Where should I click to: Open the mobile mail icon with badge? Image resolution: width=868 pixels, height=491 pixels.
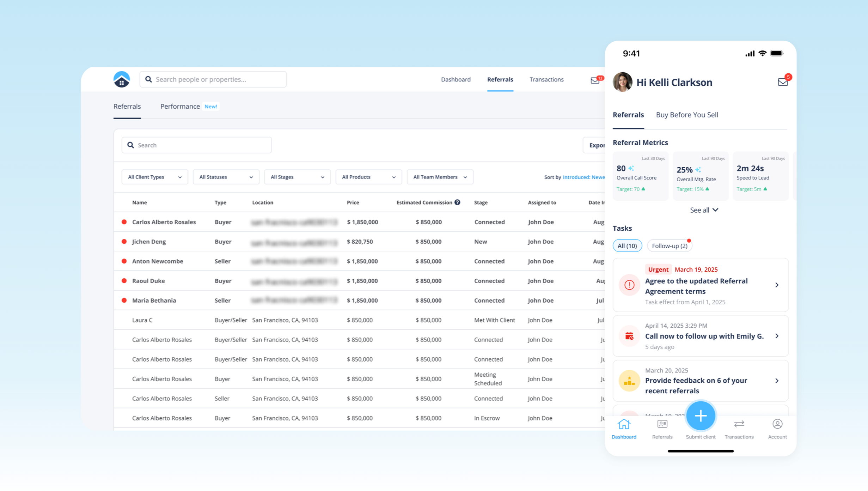783,82
